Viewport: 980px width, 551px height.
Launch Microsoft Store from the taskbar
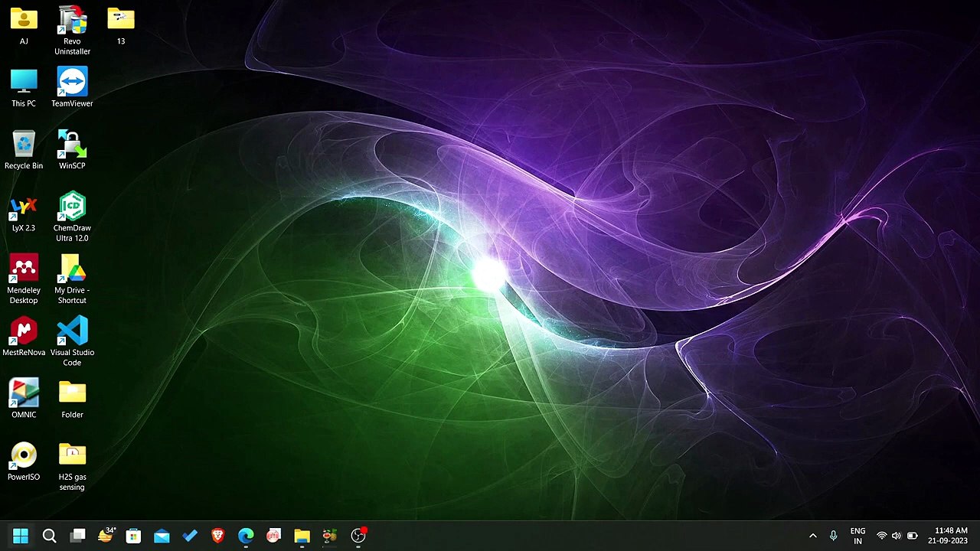[x=133, y=536]
